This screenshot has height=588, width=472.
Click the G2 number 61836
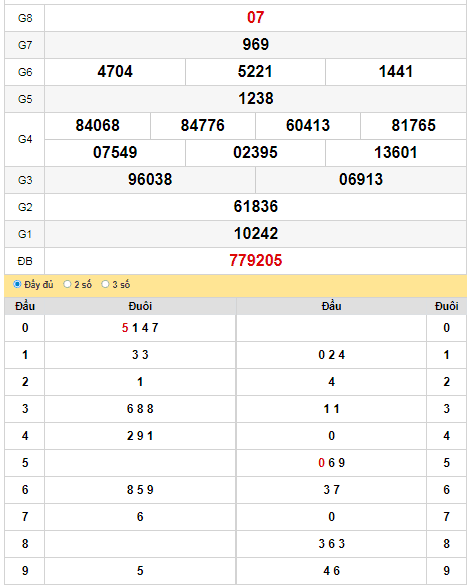(x=256, y=207)
